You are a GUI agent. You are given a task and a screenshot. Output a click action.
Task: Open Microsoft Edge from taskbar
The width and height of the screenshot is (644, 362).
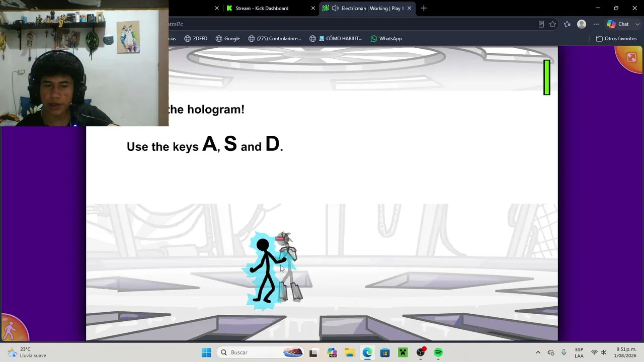(367, 352)
